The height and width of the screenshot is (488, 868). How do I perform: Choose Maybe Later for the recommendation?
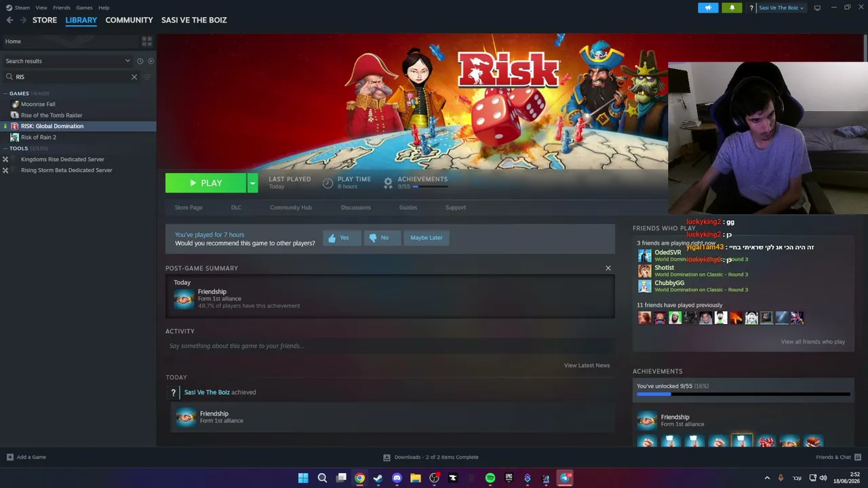[x=427, y=238]
